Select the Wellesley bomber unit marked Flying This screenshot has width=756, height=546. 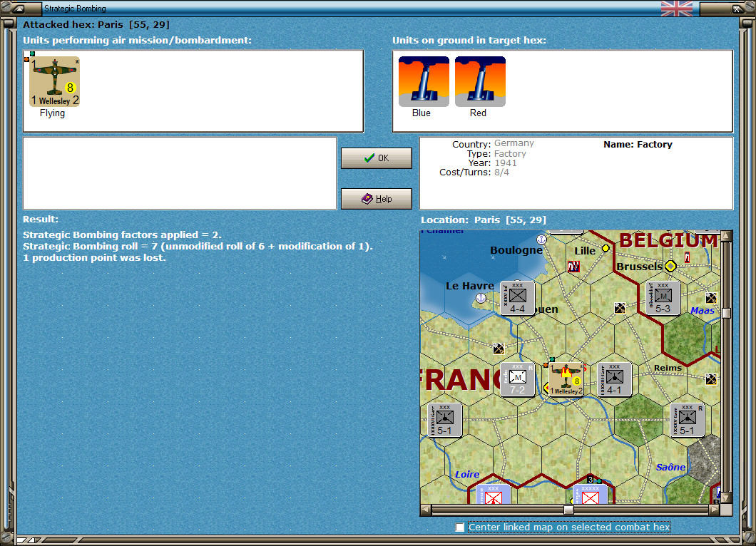[54, 81]
